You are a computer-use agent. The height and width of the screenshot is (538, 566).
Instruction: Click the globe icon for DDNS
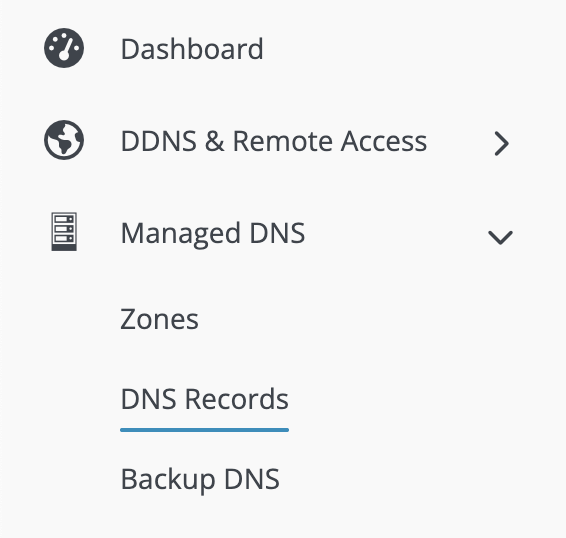64,140
